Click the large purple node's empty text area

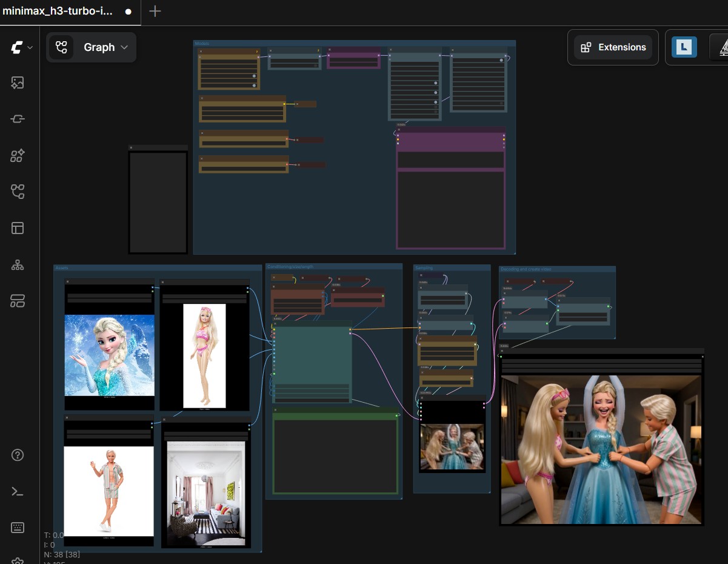coord(450,210)
